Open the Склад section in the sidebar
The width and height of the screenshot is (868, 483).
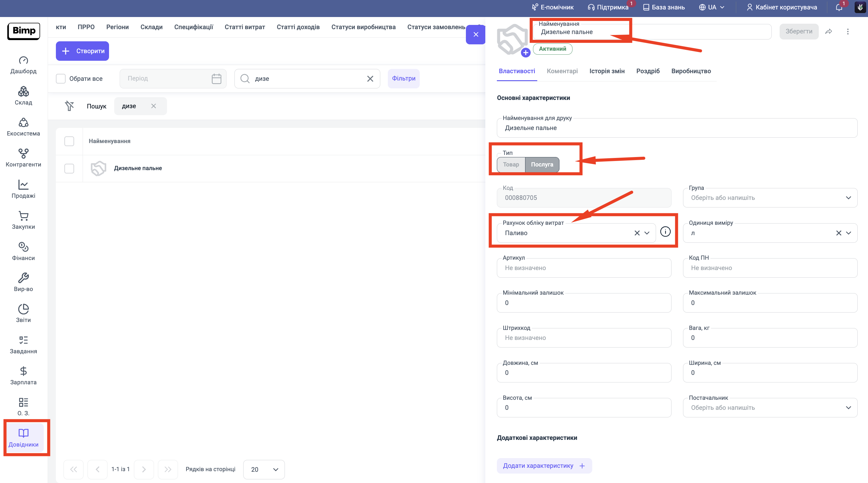point(23,96)
